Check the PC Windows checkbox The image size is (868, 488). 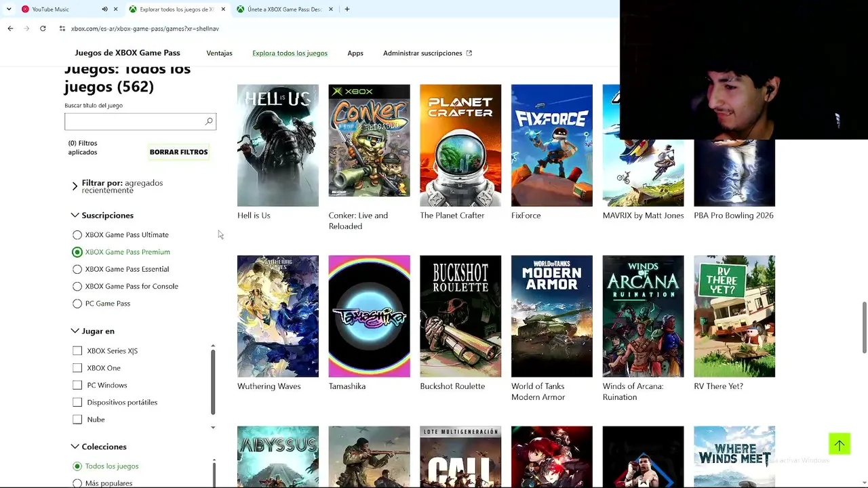77,385
